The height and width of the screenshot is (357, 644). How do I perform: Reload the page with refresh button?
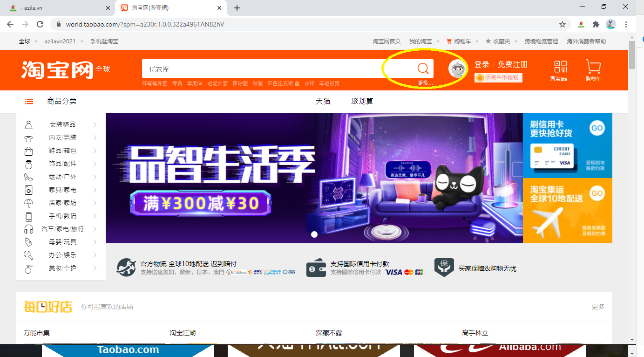tap(40, 24)
